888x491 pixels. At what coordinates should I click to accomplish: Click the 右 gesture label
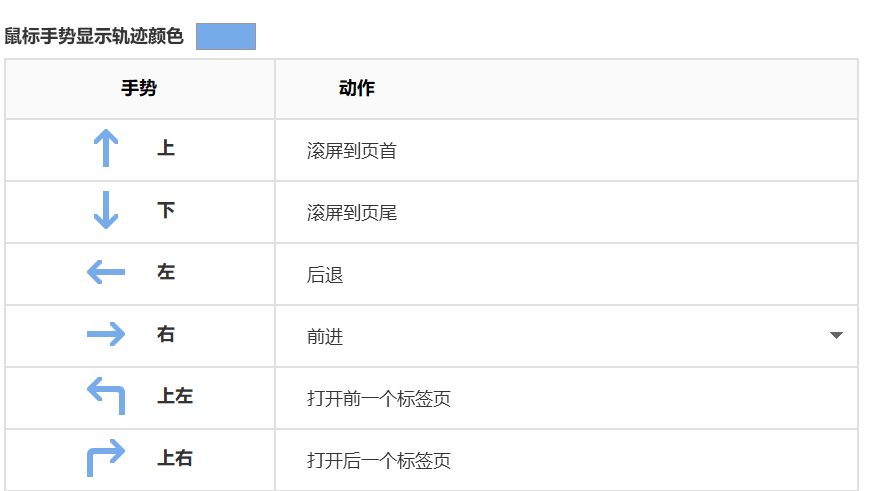tap(166, 334)
